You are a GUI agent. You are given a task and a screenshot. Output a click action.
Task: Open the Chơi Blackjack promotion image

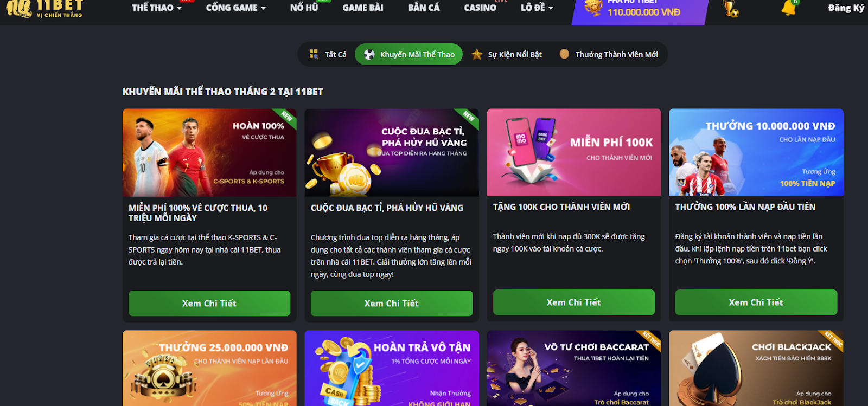(x=756, y=369)
